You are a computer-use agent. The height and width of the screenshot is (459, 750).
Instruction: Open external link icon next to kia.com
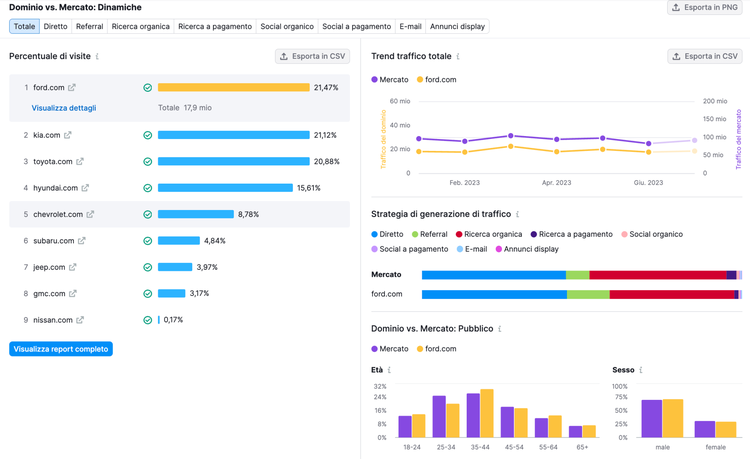tap(67, 135)
